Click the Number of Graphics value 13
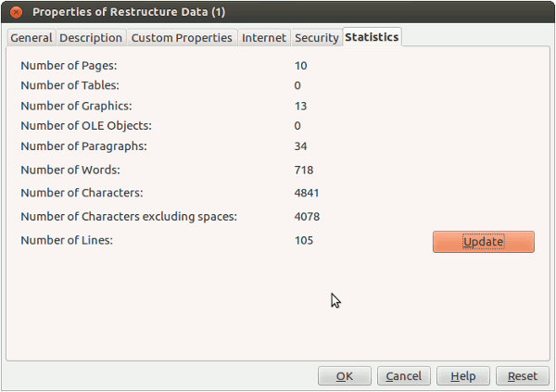The height and width of the screenshot is (392, 556). click(x=300, y=106)
